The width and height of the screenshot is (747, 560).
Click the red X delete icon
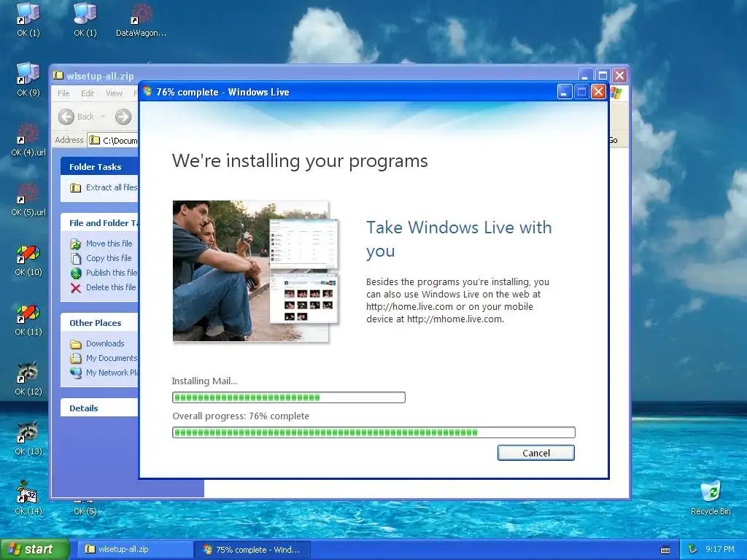(76, 287)
